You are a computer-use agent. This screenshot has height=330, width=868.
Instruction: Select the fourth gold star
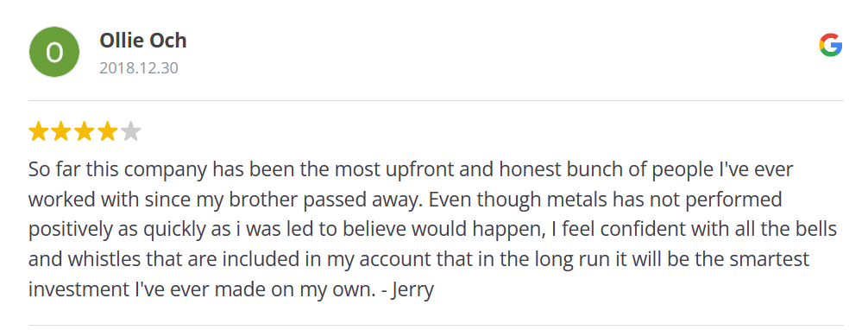tap(107, 132)
